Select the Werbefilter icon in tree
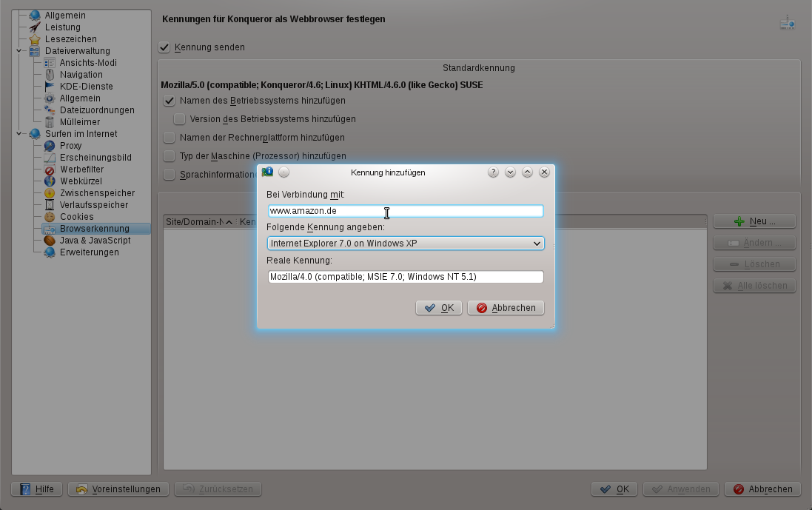Viewport: 812px width, 510px height. tap(50, 170)
